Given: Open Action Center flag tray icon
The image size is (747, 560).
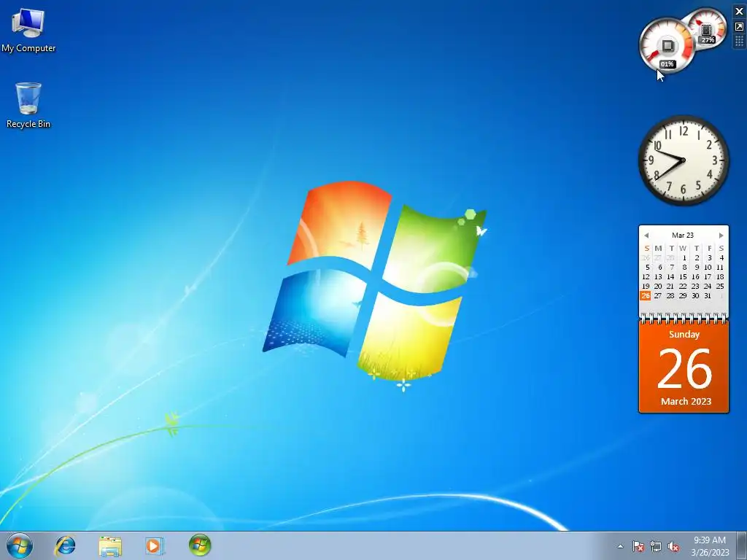Looking at the screenshot, I should pos(638,546).
